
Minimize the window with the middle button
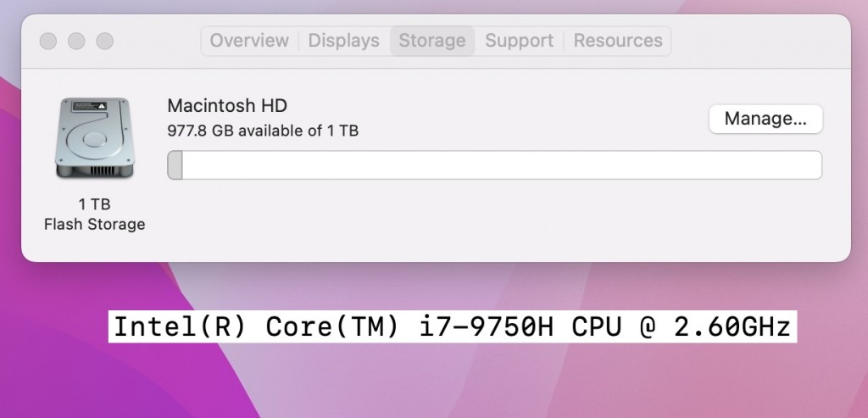coord(76,41)
